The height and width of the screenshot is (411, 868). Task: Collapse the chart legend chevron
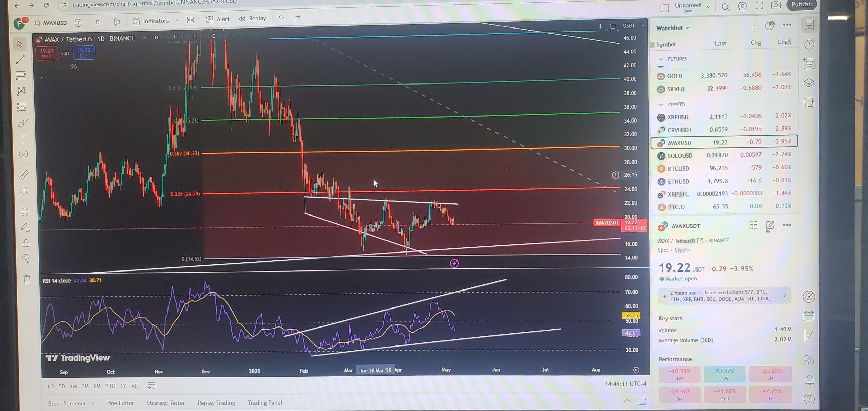click(x=42, y=78)
